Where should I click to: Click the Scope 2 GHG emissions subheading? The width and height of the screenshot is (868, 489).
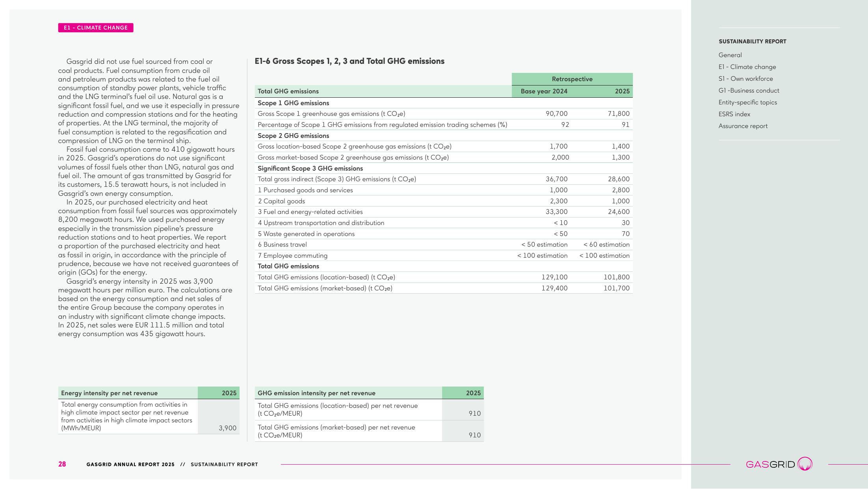pyautogui.click(x=293, y=136)
